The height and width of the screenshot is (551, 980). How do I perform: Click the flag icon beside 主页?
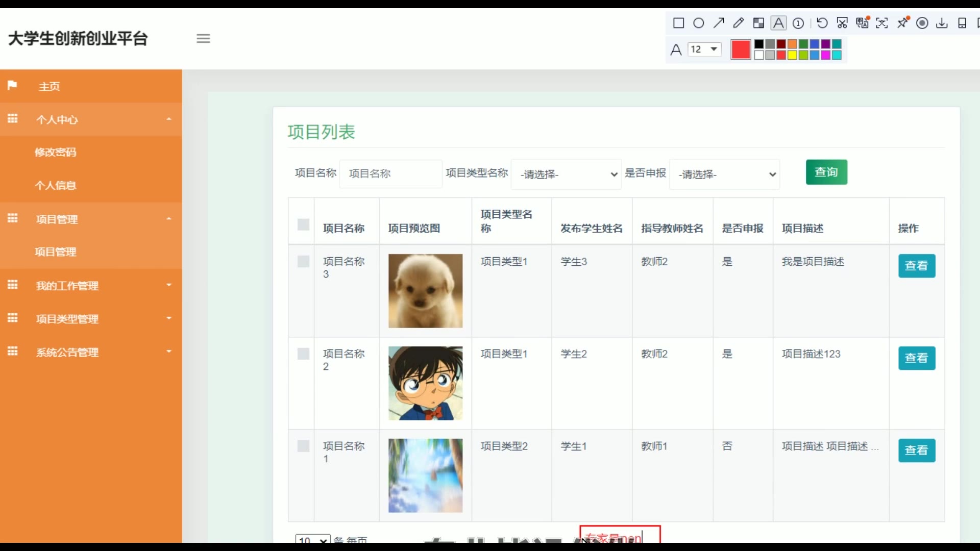tap(12, 85)
